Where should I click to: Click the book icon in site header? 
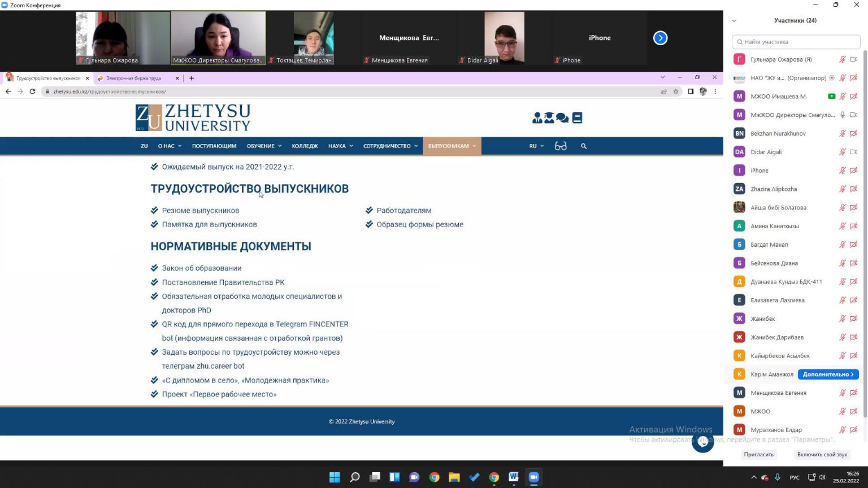577,117
